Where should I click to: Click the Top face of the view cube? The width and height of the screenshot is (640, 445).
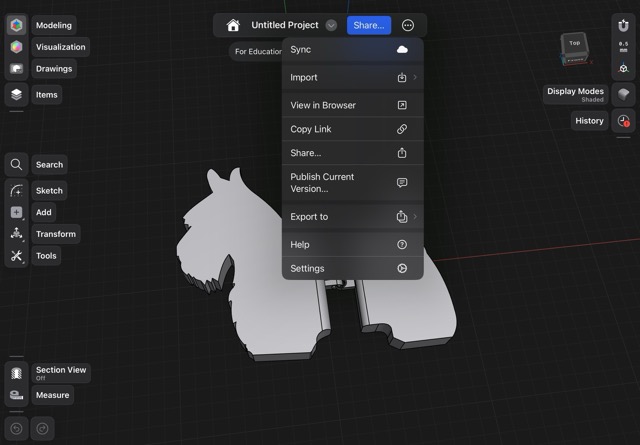point(574,42)
